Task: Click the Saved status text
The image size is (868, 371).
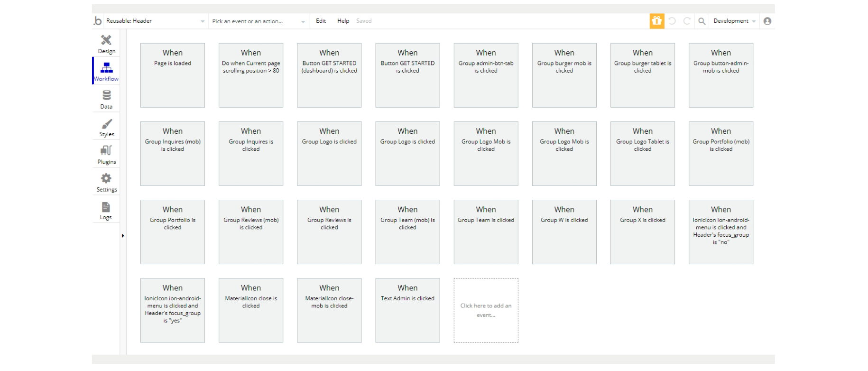Action: click(364, 21)
